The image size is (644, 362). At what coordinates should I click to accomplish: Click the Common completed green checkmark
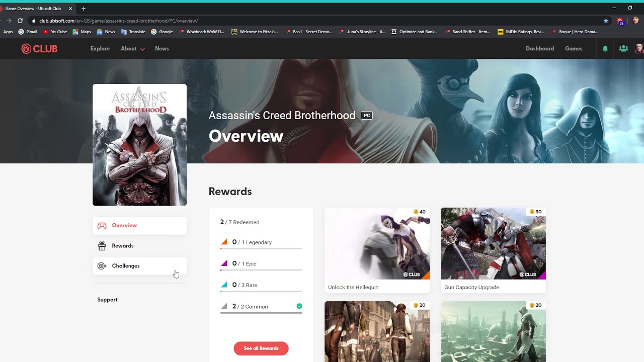pos(299,306)
